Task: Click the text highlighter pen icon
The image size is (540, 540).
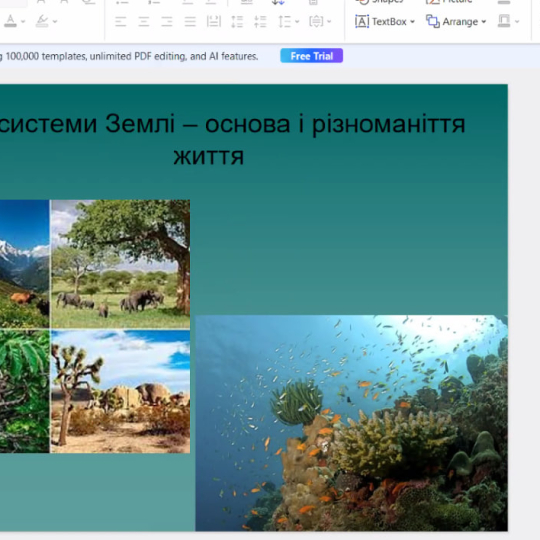Action: point(42,21)
